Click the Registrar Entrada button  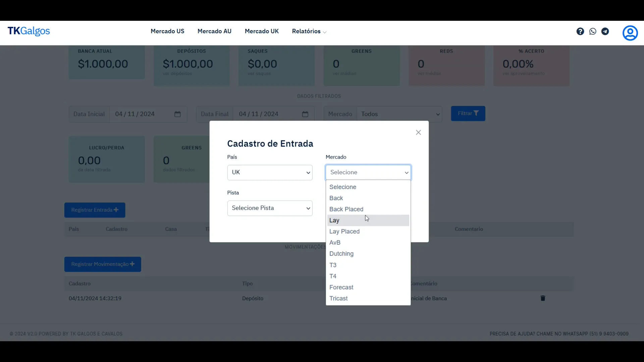pos(95,210)
